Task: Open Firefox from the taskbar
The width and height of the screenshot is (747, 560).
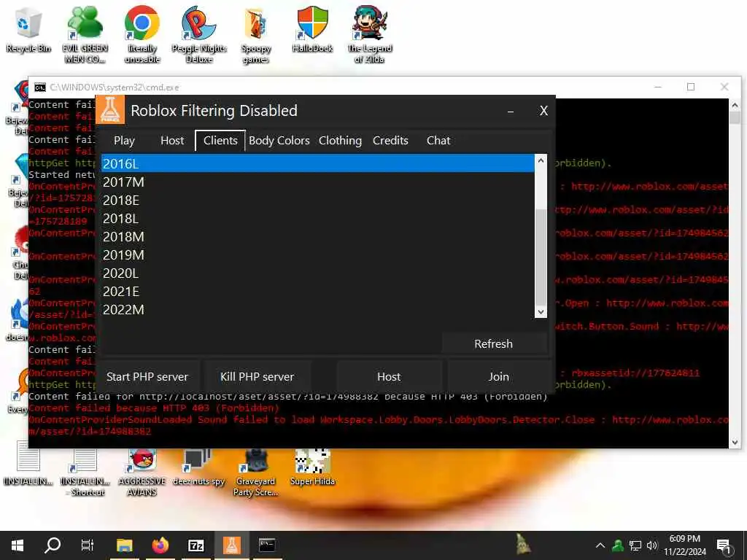Action: pos(160,545)
